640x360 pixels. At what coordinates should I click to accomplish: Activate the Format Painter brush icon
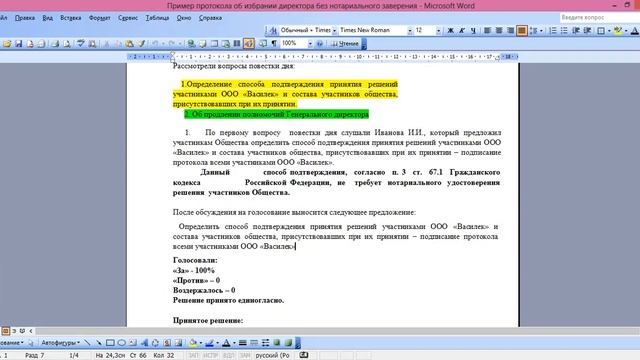point(141,44)
